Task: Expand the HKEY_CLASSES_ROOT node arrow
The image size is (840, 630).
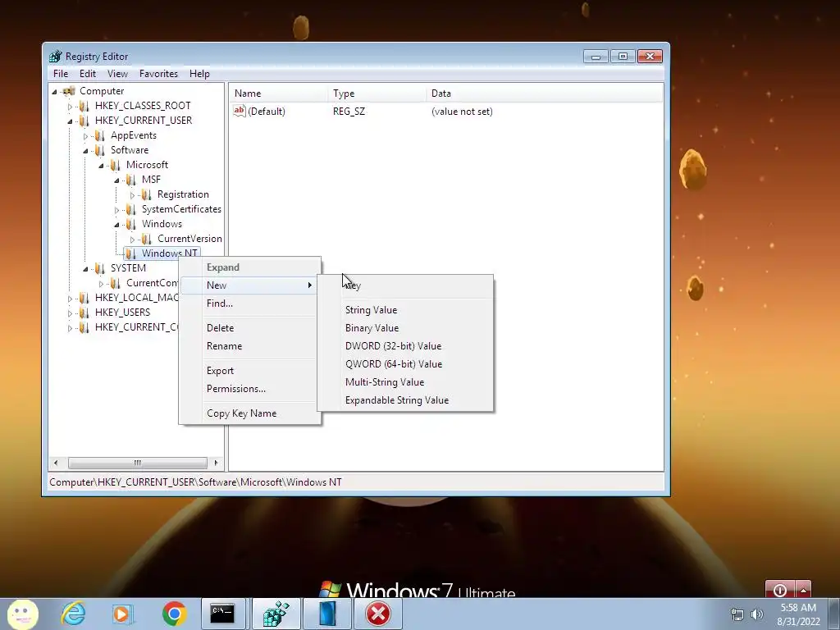Action: 70,107
